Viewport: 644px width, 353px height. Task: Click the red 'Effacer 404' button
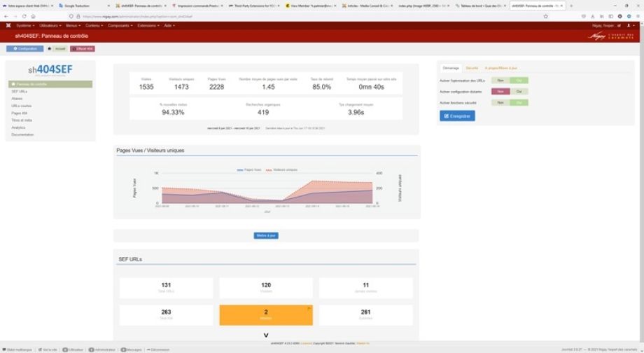[83, 48]
